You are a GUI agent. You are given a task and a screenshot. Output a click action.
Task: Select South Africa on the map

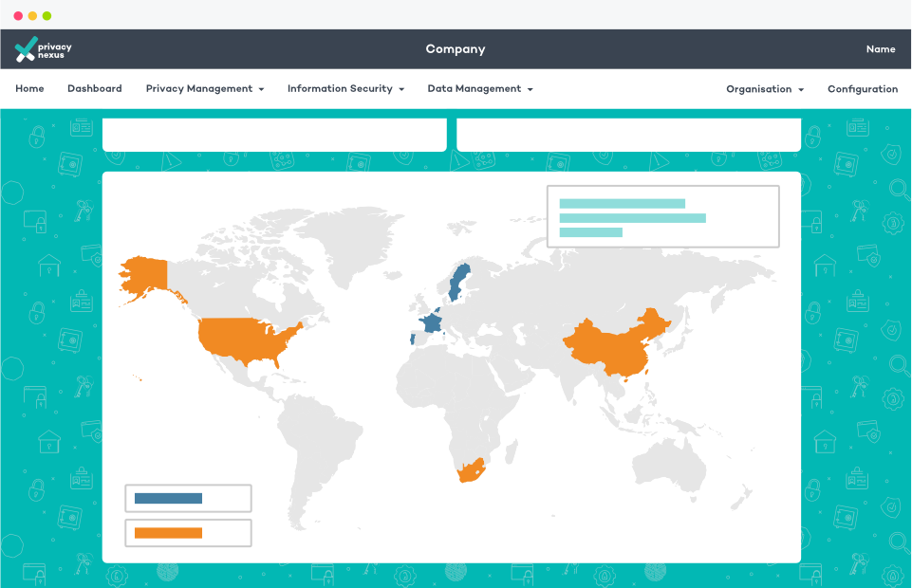[x=471, y=471]
